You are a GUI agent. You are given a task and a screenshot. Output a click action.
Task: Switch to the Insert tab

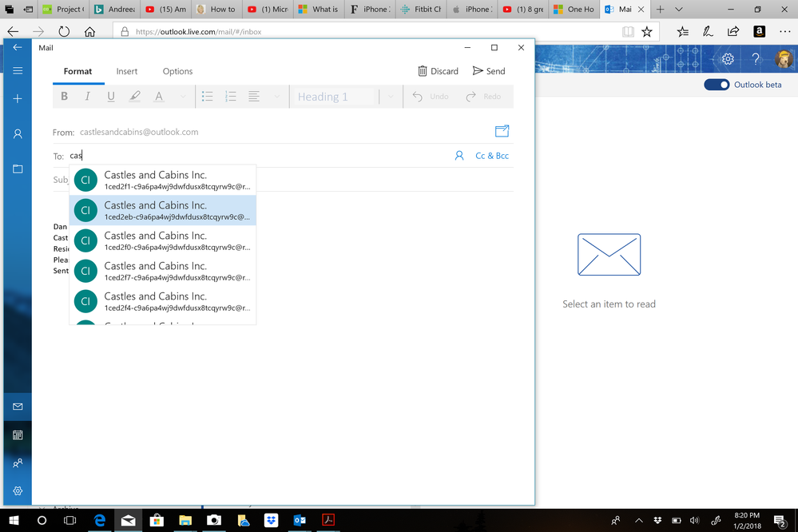click(x=127, y=71)
